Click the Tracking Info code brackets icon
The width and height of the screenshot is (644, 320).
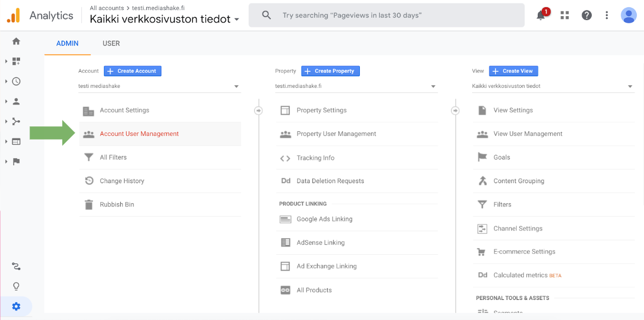coord(285,158)
